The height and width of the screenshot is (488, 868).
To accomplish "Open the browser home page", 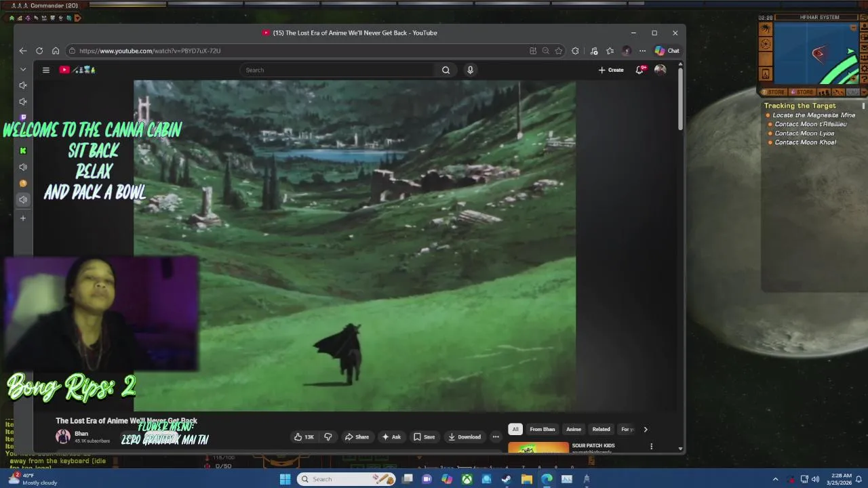I will [x=56, y=51].
